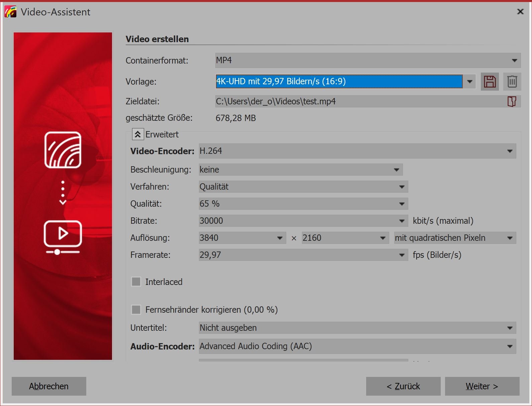Close the Video-Assistent dialog
Viewport: 532px width, 406px height.
click(520, 12)
